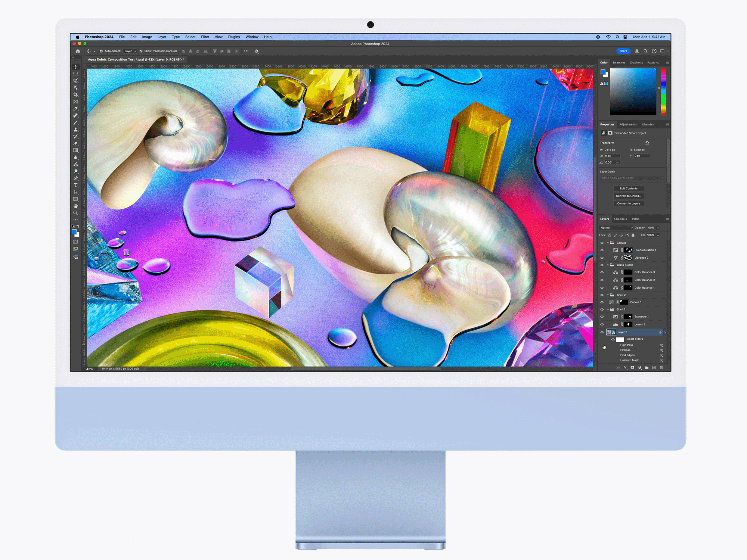Image resolution: width=747 pixels, height=560 pixels.
Task: Uncheck the Auto-Select checkbox
Action: 101,51
